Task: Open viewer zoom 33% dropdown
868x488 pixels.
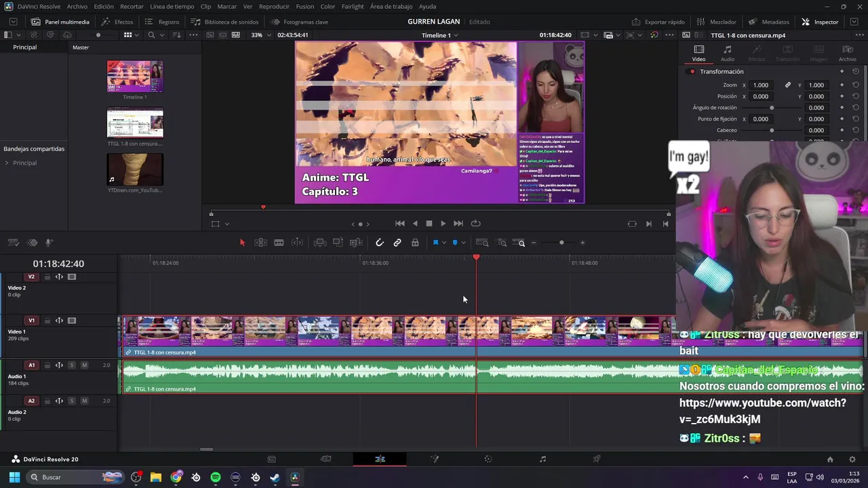Action: [260, 35]
